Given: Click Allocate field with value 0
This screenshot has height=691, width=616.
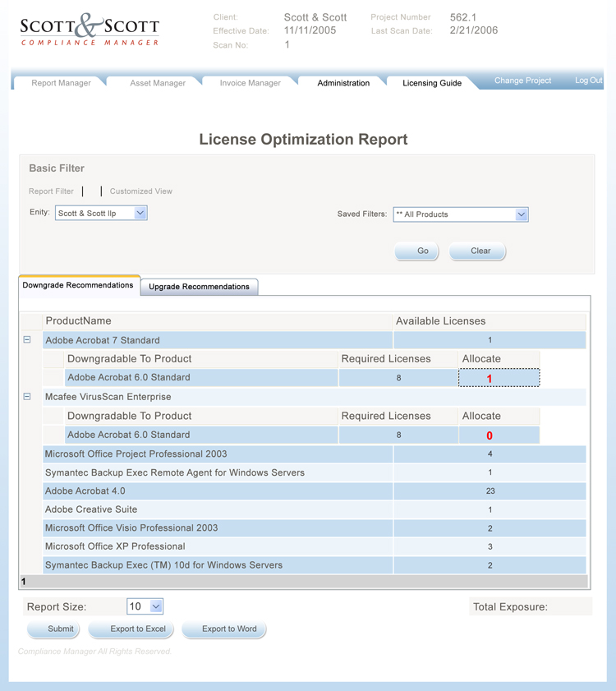Looking at the screenshot, I should click(x=499, y=435).
